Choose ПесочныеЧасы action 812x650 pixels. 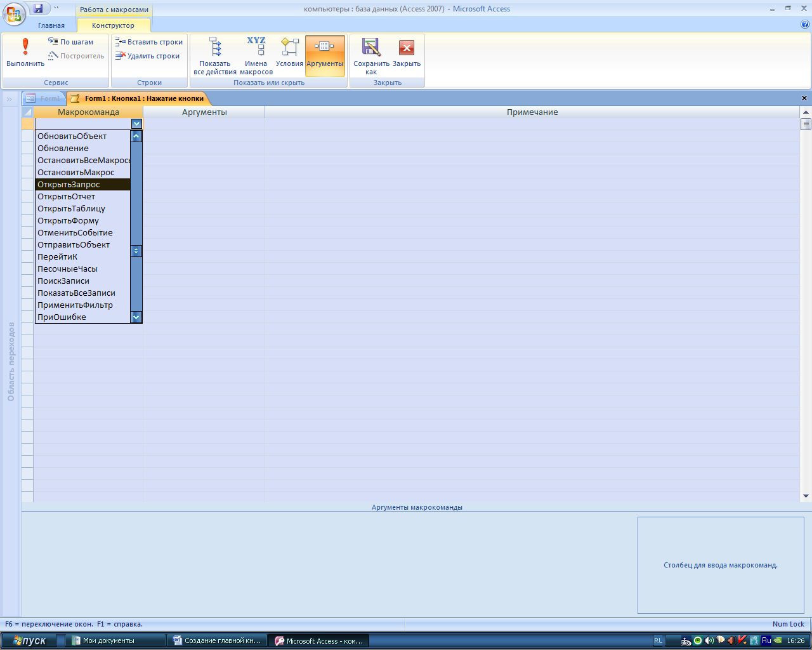pos(82,269)
